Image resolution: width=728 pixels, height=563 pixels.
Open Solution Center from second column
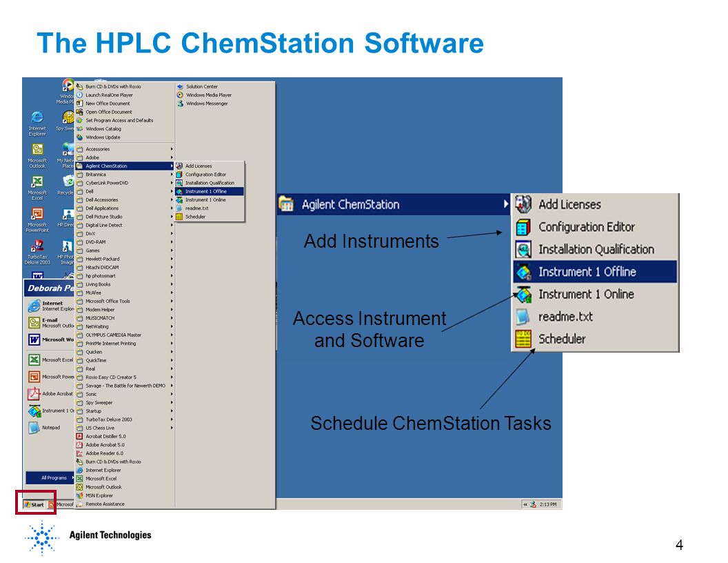tap(224, 87)
